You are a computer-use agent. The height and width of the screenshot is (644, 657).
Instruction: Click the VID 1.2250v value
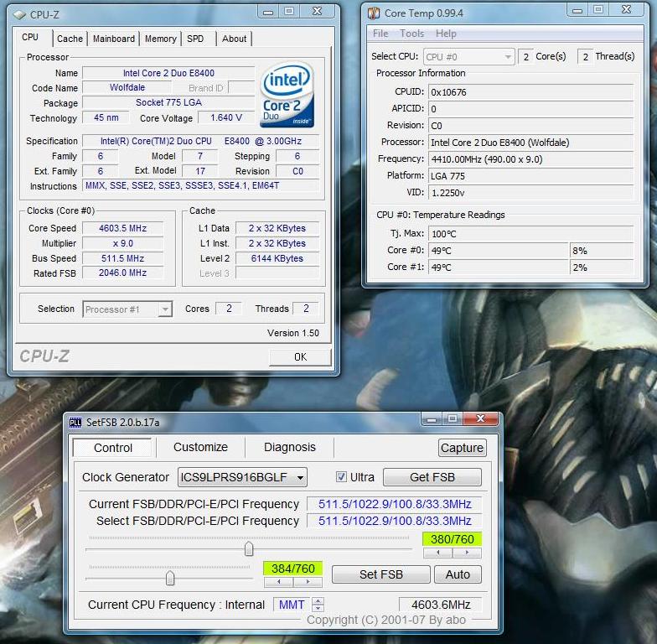530,193
